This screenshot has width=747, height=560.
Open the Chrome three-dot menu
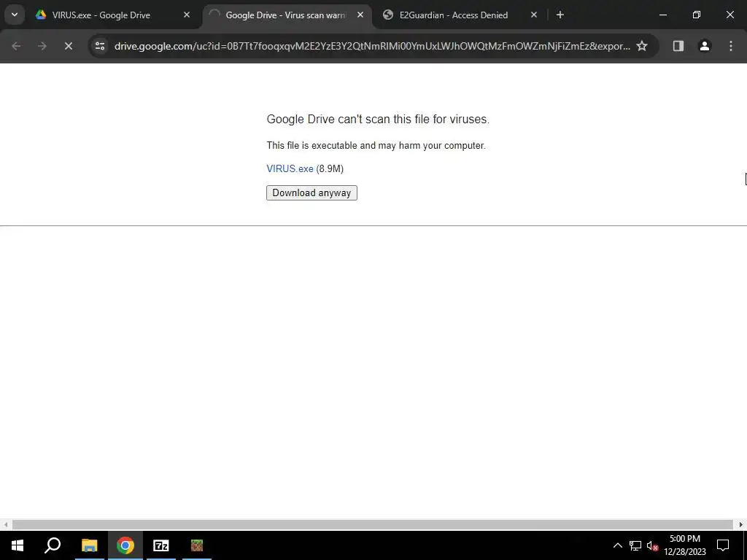coord(731,46)
